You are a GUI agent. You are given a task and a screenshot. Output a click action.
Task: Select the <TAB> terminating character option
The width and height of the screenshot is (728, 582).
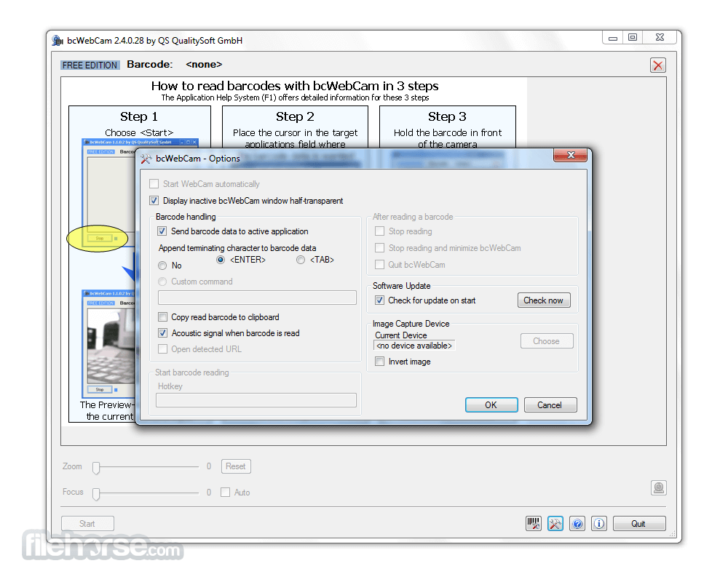pos(301,260)
